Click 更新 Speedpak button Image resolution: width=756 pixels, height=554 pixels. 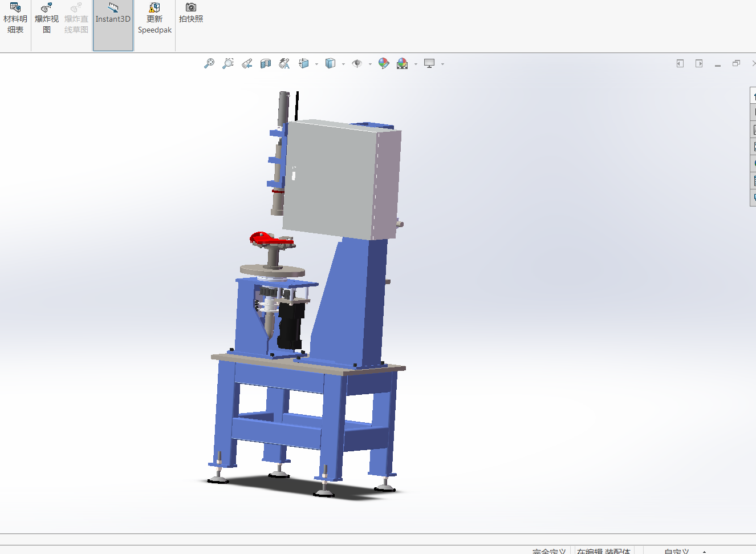[155, 19]
